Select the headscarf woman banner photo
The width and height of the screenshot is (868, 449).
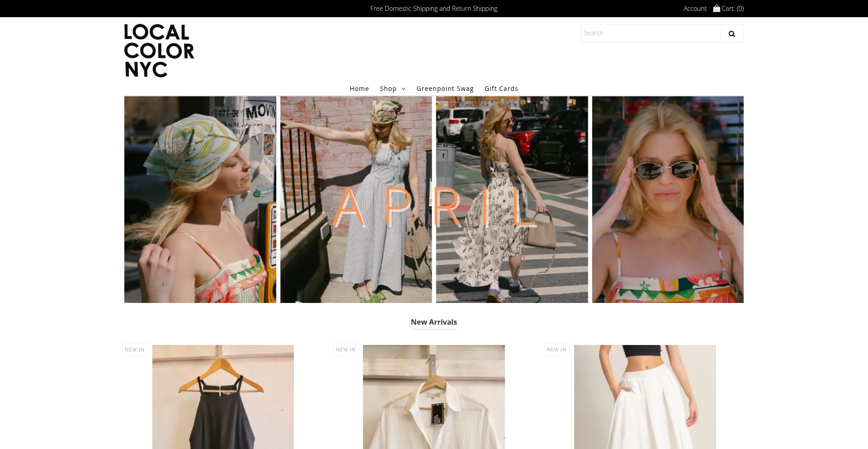click(x=200, y=199)
